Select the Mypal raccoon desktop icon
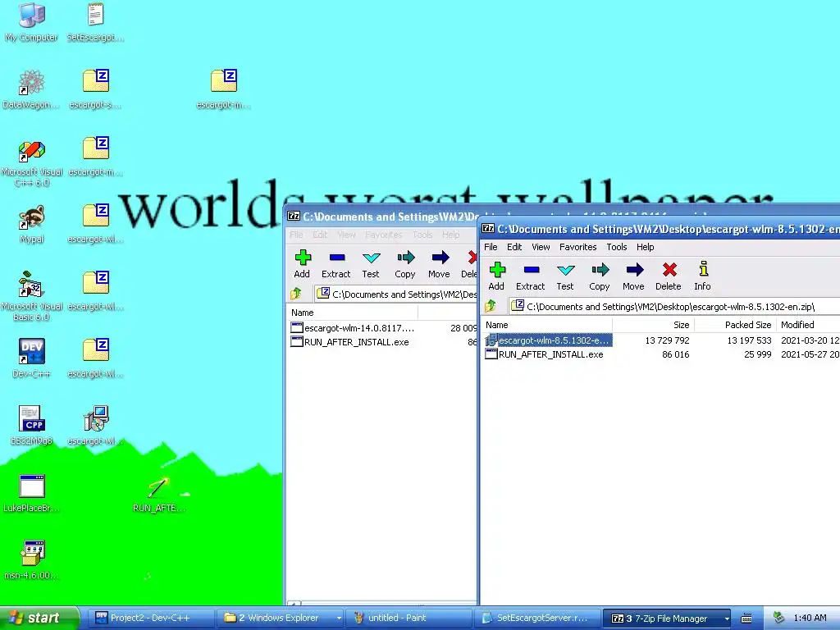 click(32, 224)
